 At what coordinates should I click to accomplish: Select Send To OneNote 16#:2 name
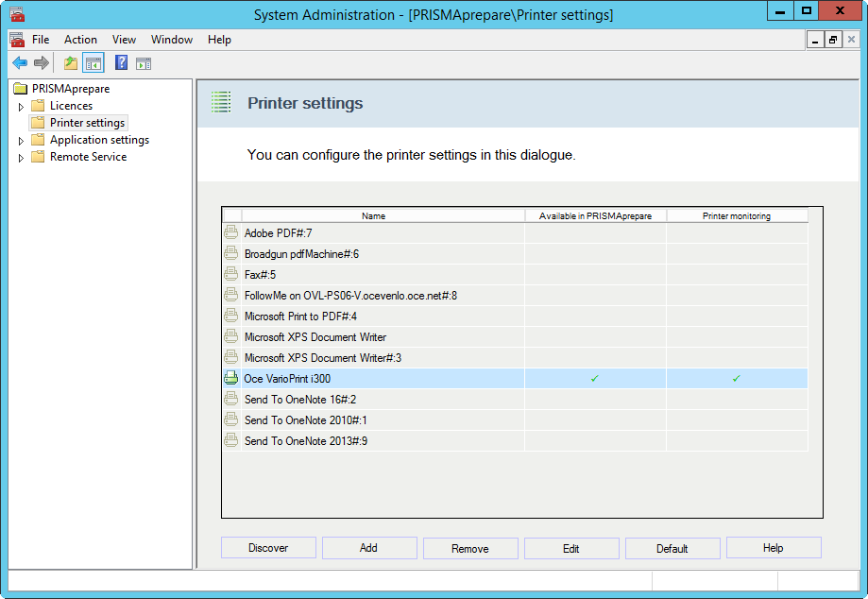coord(300,399)
